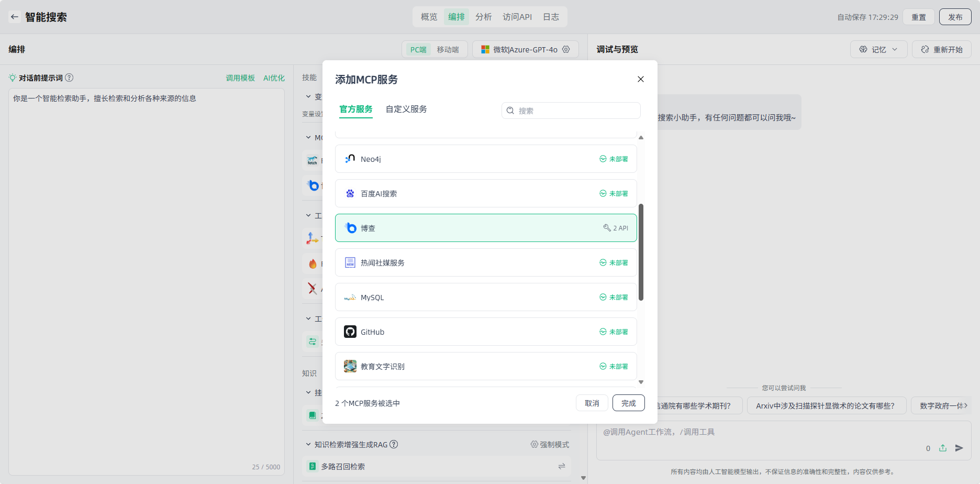Click the 取消 button
Viewport: 980px width, 484px height.
(x=592, y=403)
